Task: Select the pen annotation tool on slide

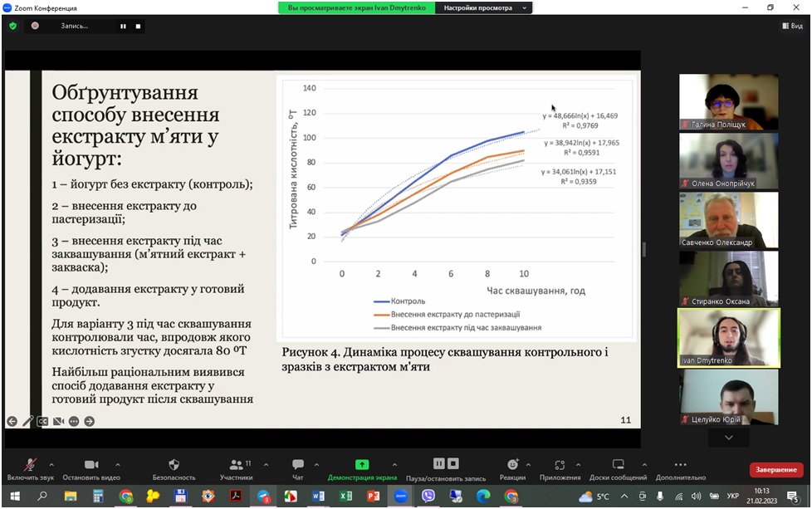Action: point(27,422)
